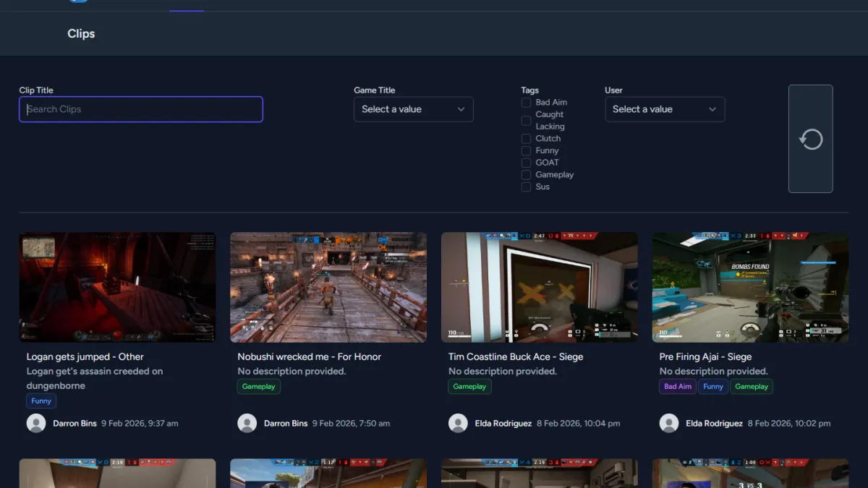Click Tim Coastline Buck Ace - Siege title

[x=516, y=356]
